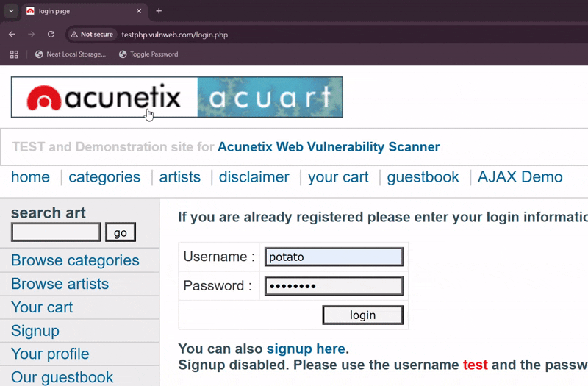
Task: Click the acuart banner image
Action: click(270, 97)
